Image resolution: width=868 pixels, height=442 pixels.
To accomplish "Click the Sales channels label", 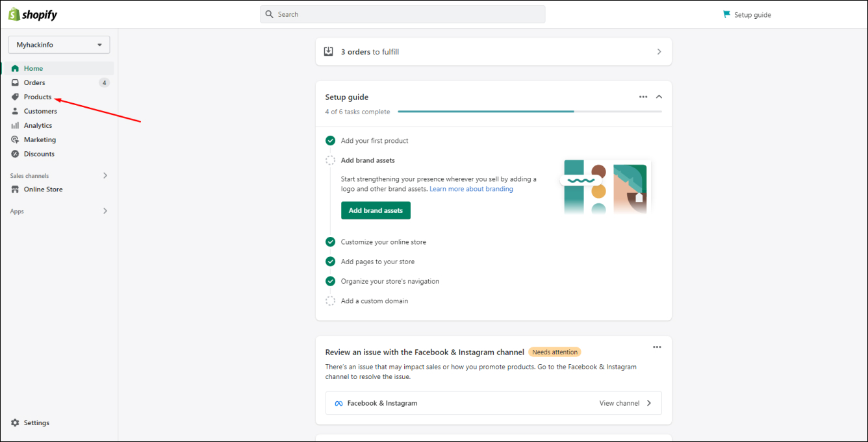I will 29,176.
